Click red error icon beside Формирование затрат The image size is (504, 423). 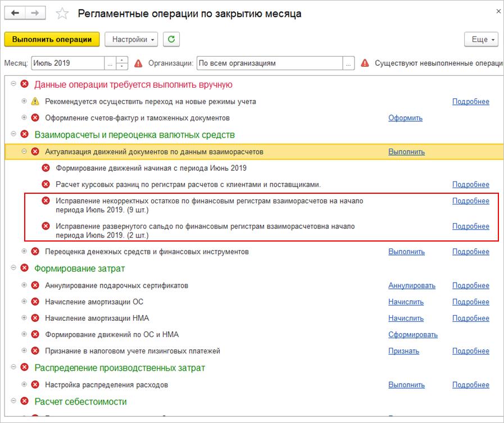24,269
